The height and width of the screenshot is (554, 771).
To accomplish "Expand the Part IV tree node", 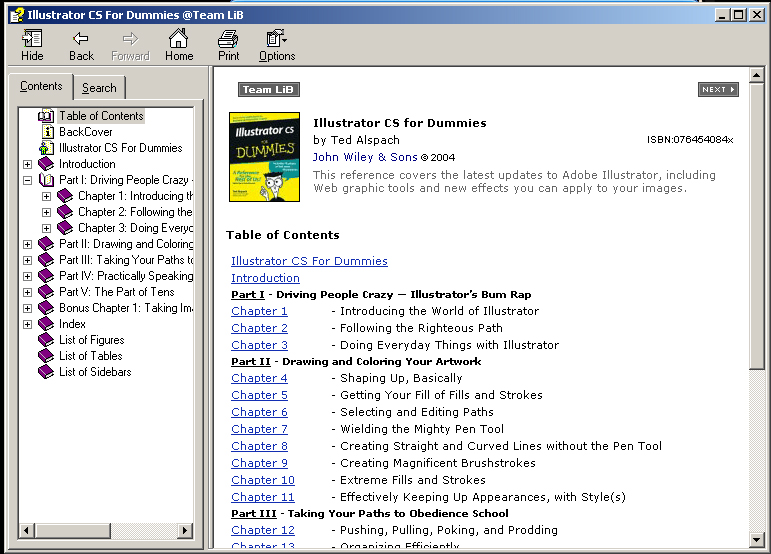I will (28, 276).
